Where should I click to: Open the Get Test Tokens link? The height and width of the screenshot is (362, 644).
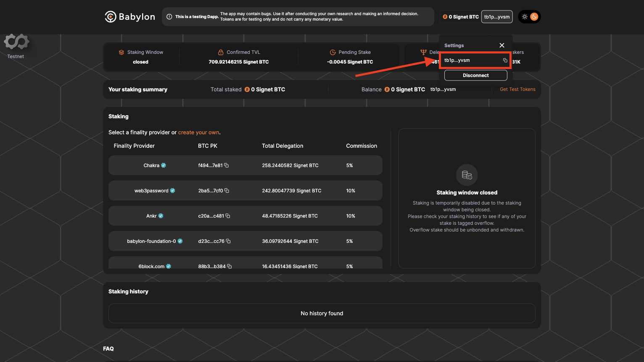click(x=517, y=89)
